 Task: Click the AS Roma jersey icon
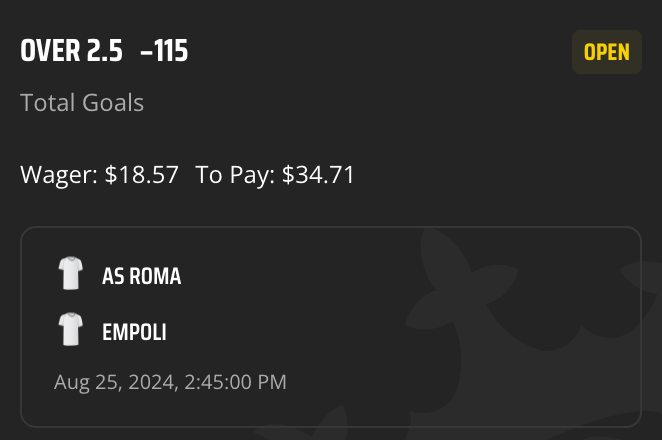(71, 273)
